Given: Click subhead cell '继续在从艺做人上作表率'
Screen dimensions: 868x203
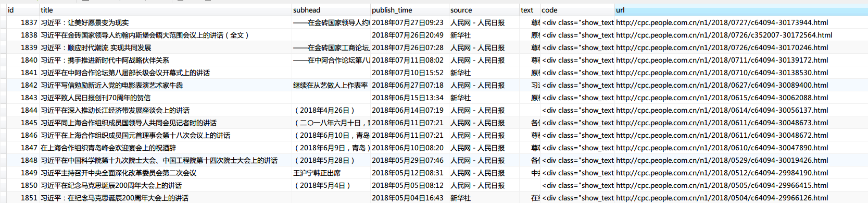Looking at the screenshot, I should click(x=331, y=85).
